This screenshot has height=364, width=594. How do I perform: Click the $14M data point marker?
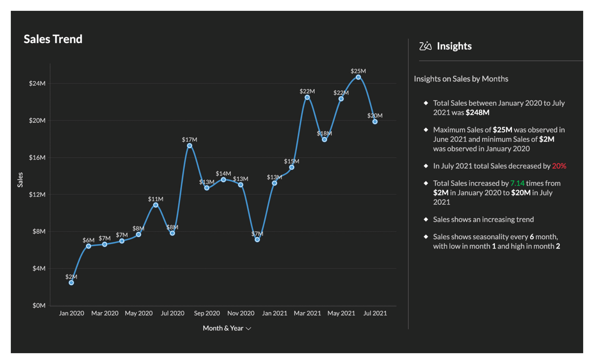pyautogui.click(x=223, y=180)
